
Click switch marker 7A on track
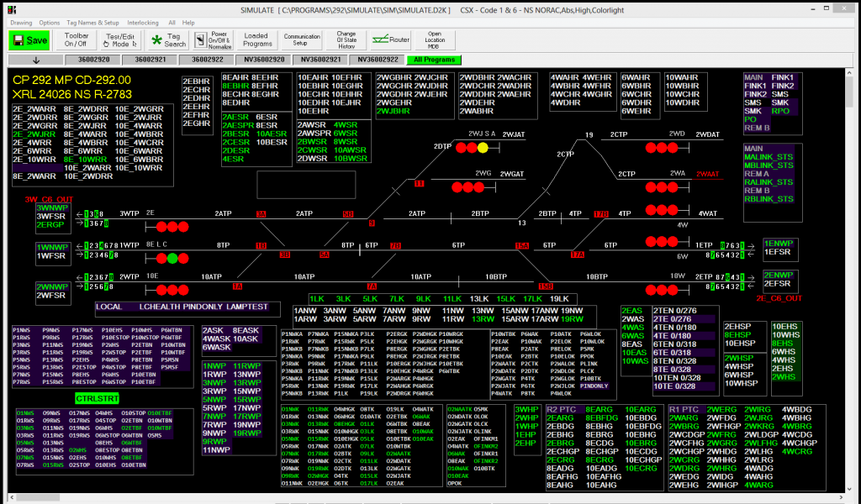point(372,286)
